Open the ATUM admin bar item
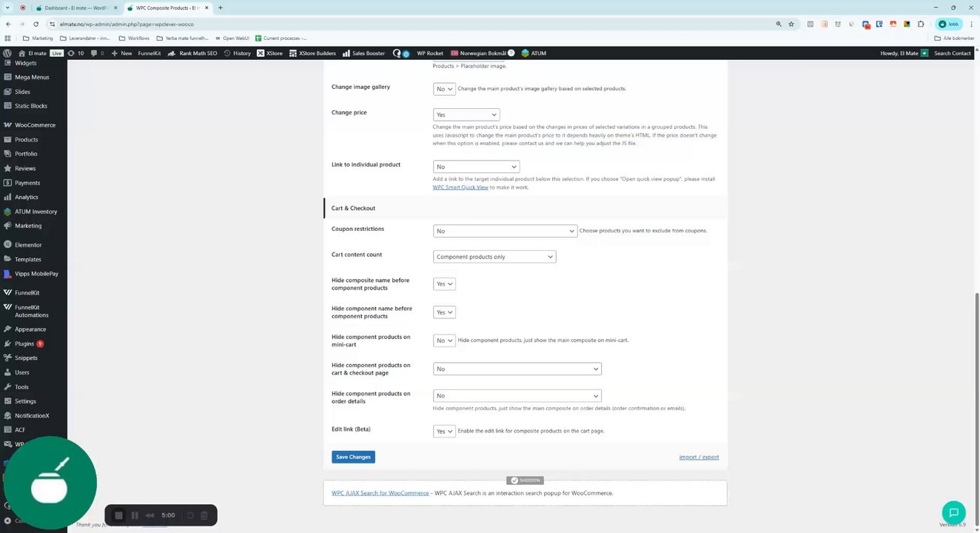Screen dimensions: 980x533 (534, 53)
